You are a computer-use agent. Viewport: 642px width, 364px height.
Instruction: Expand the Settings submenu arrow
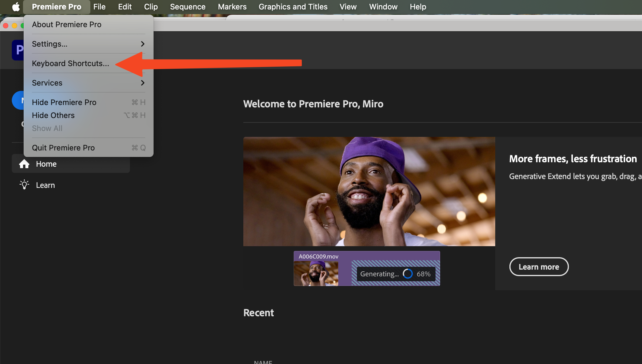[x=143, y=44]
